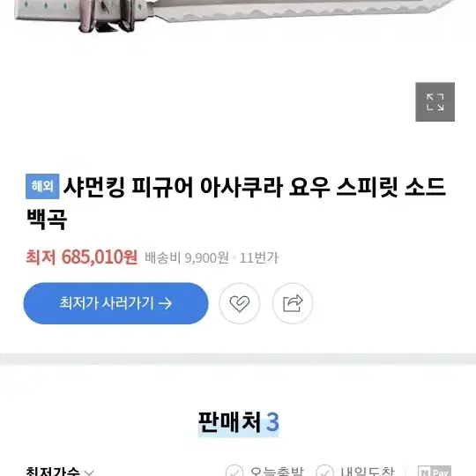The width and height of the screenshot is (476, 476).
Task: Open the fullscreen image expand icon
Action: [x=435, y=101]
